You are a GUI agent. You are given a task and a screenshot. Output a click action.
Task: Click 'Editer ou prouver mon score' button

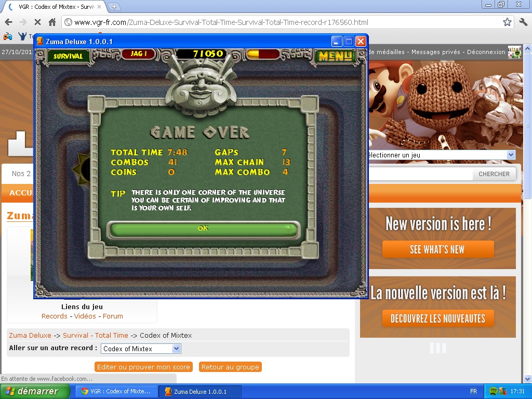(x=143, y=367)
